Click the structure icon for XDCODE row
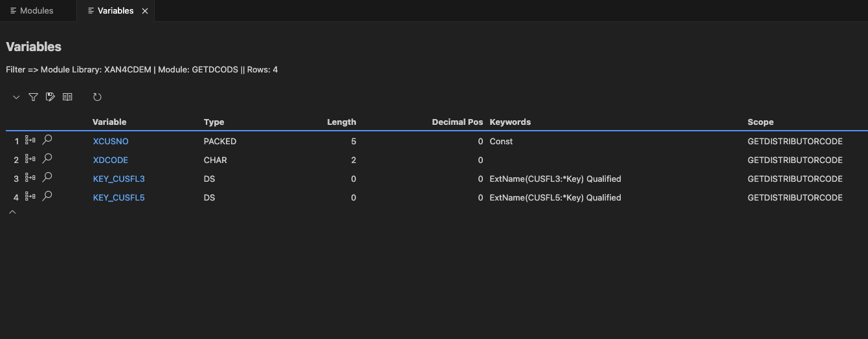Screen dimensions: 868x339 click(30, 159)
